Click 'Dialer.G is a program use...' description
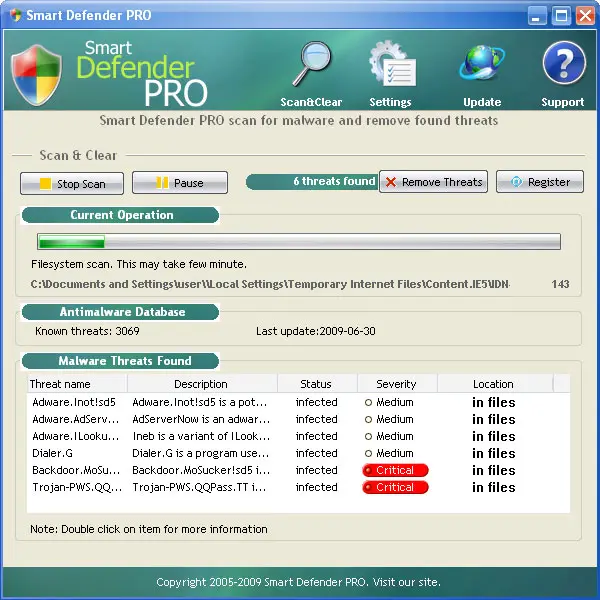The image size is (600, 600). [x=201, y=453]
